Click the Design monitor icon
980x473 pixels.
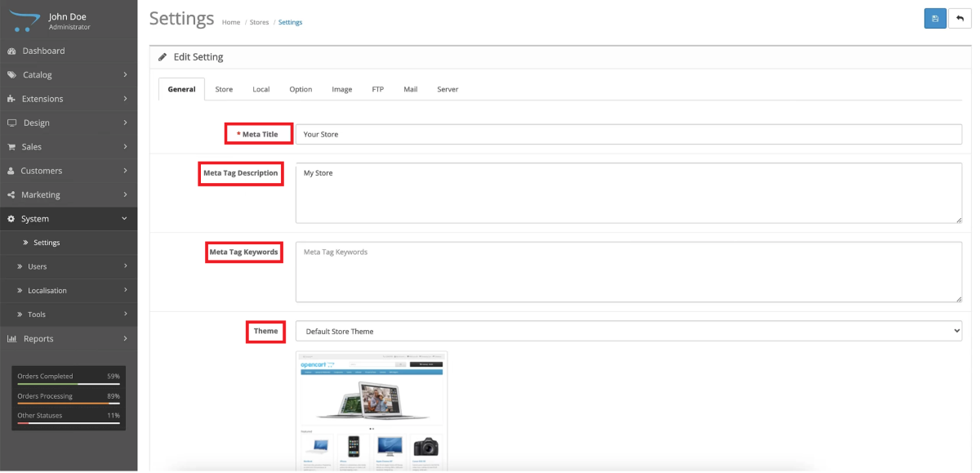coord(11,123)
